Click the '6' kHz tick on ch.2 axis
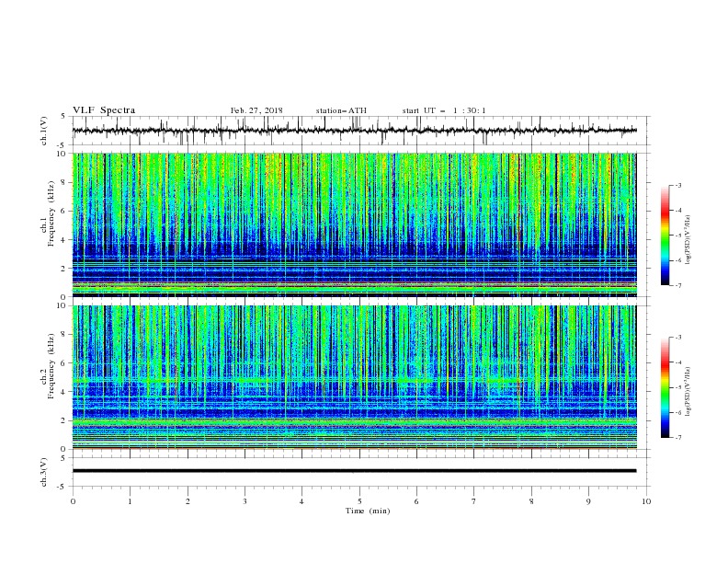This screenshot has width=728, height=563. coord(64,363)
